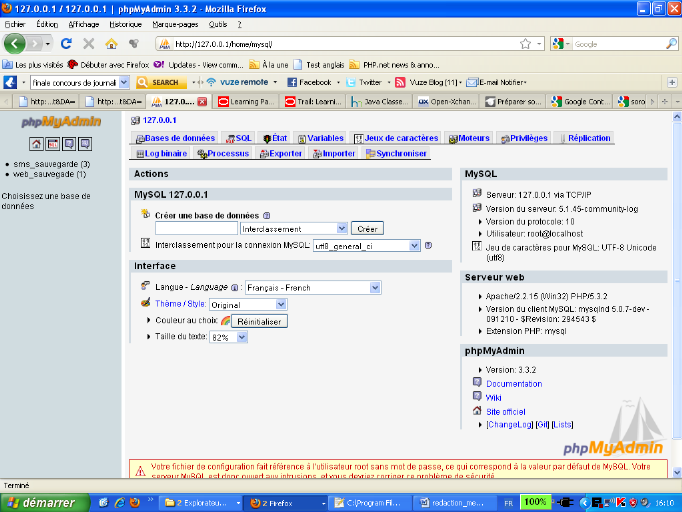Open vuze remote dropdown menu

(x=275, y=82)
